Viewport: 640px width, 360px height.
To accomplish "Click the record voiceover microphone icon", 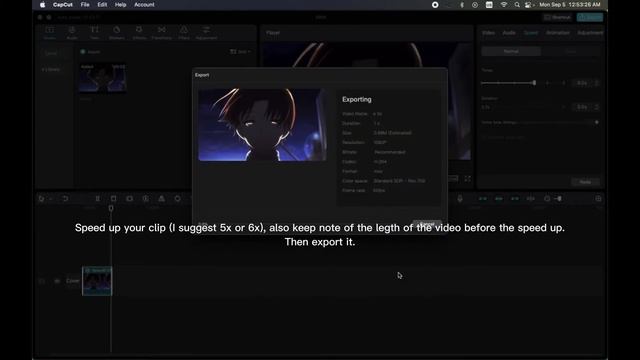I will 460,199.
